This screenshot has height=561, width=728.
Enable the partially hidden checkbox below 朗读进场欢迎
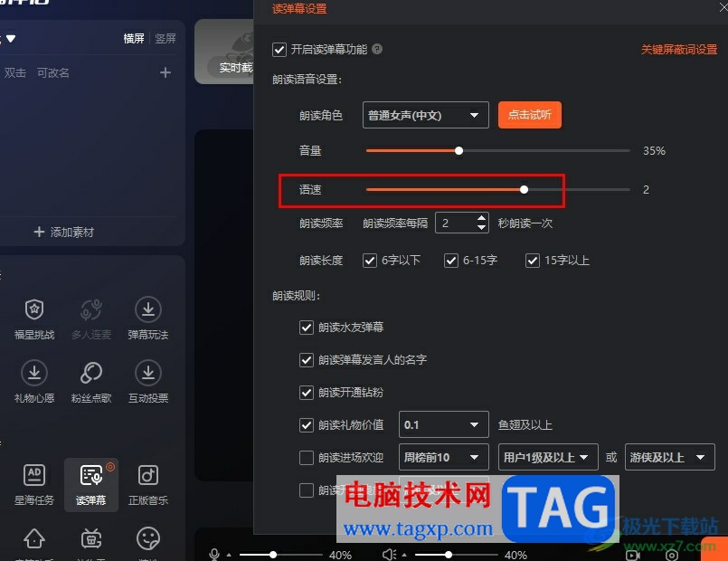(x=307, y=490)
